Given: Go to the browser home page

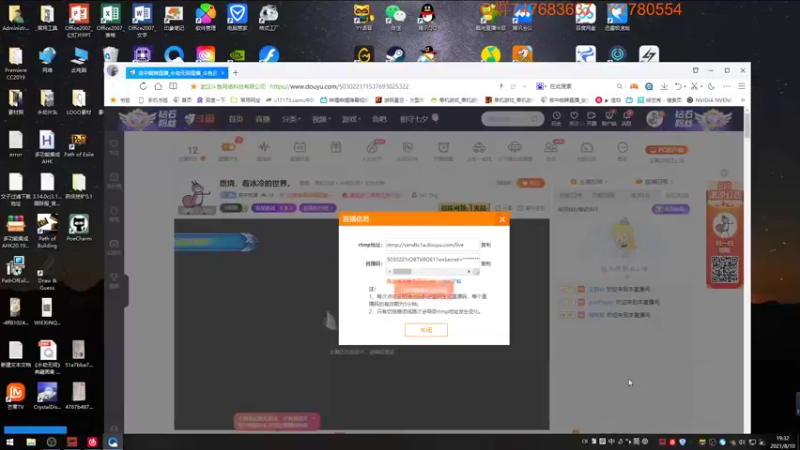Looking at the screenshot, I should 158,86.
